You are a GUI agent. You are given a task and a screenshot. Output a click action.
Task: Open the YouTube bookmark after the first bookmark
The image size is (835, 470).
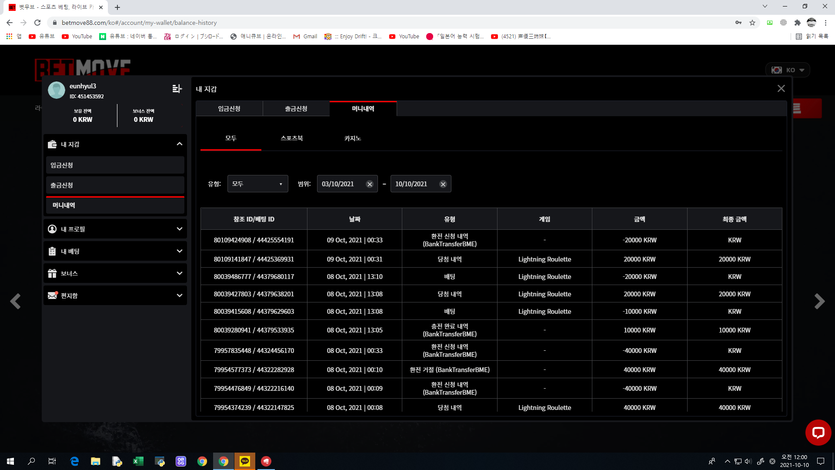point(77,36)
